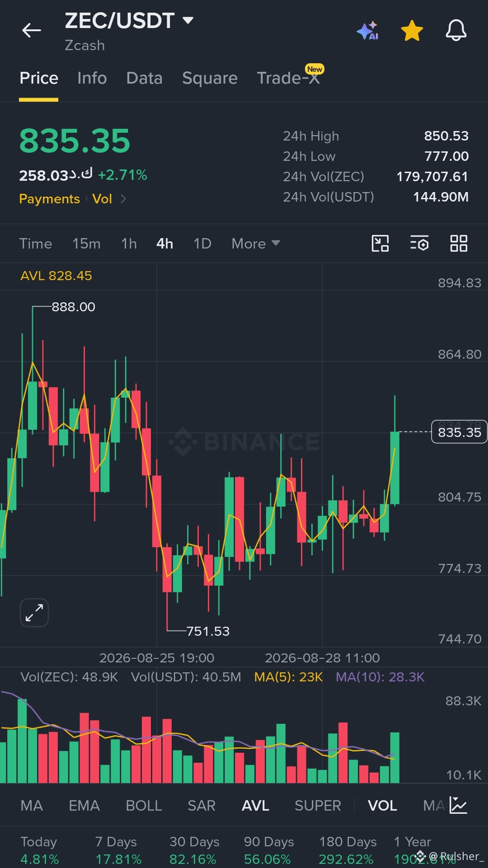
Task: Toggle the EMA indicator
Action: [x=84, y=805]
